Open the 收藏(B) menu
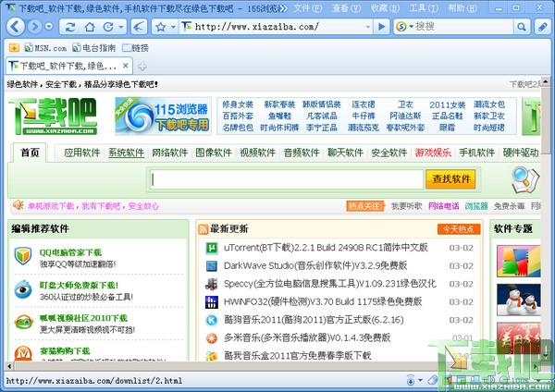The width and height of the screenshot is (555, 392). coord(385,7)
